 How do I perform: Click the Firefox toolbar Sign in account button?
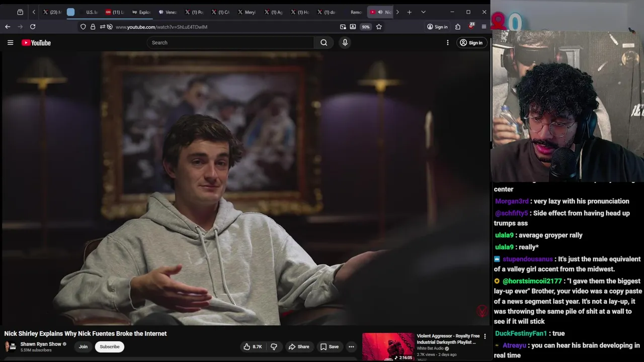coord(437,27)
